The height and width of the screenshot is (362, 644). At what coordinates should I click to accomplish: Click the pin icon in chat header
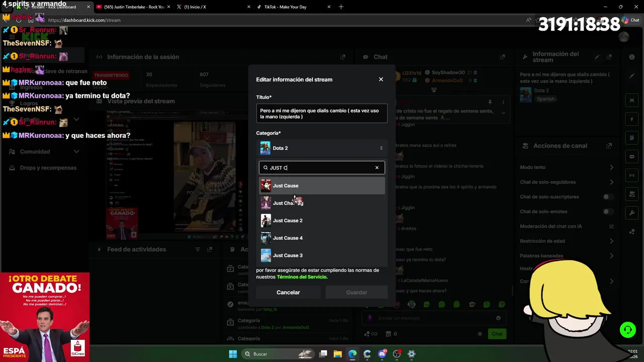pos(490,102)
